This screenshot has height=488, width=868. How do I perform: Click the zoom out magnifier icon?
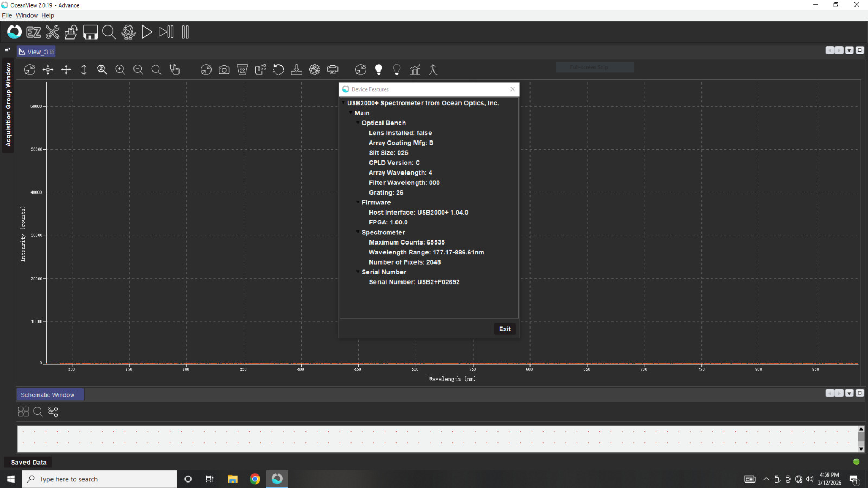138,70
